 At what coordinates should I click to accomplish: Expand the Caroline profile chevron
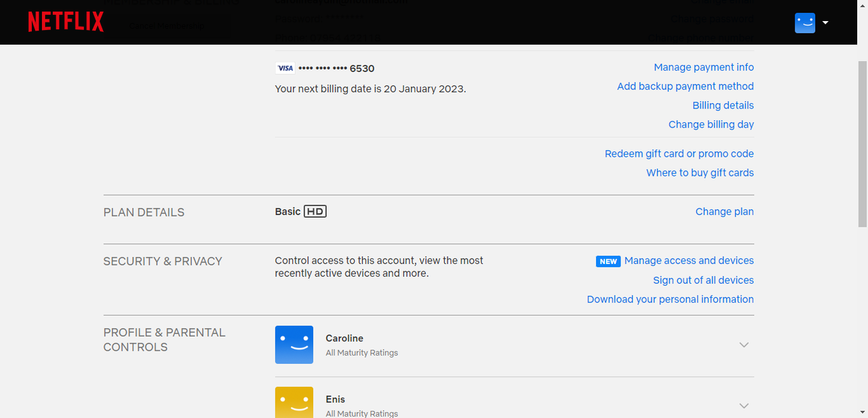(744, 345)
